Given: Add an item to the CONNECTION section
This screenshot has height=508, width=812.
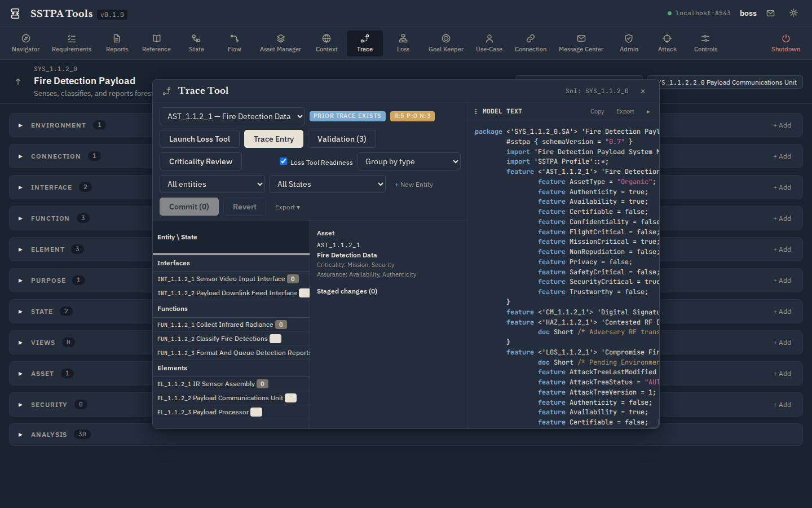Looking at the screenshot, I should tap(782, 156).
